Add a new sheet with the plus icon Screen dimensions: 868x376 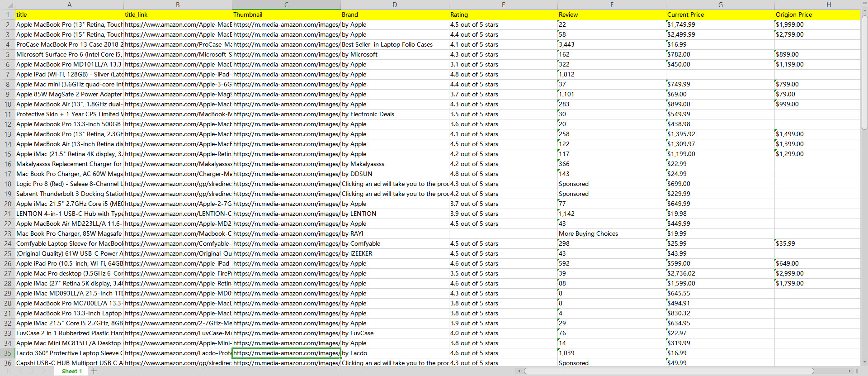click(94, 371)
